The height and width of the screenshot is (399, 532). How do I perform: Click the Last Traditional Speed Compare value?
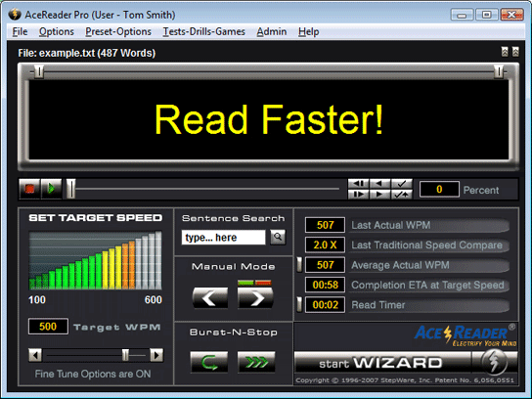(x=325, y=244)
